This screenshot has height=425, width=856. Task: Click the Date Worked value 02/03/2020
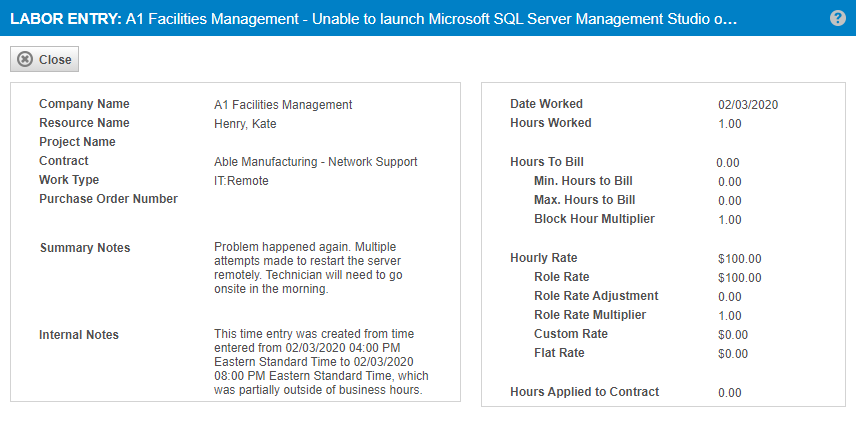748,105
